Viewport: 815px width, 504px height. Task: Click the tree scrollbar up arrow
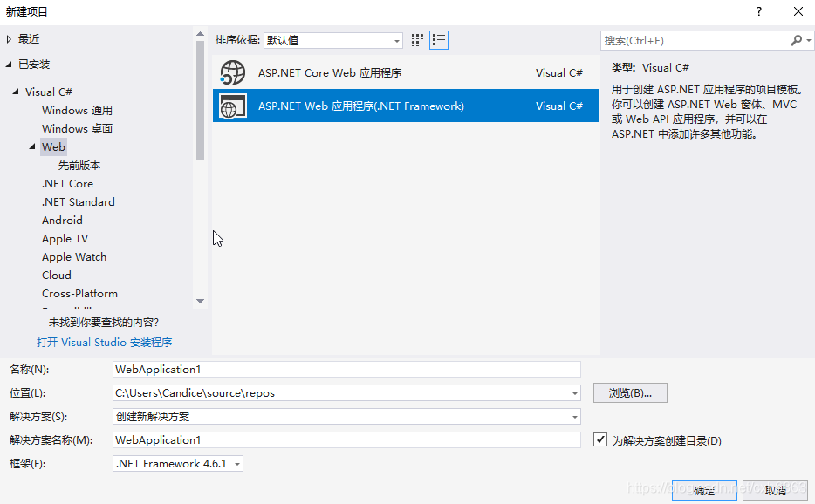pos(200,34)
